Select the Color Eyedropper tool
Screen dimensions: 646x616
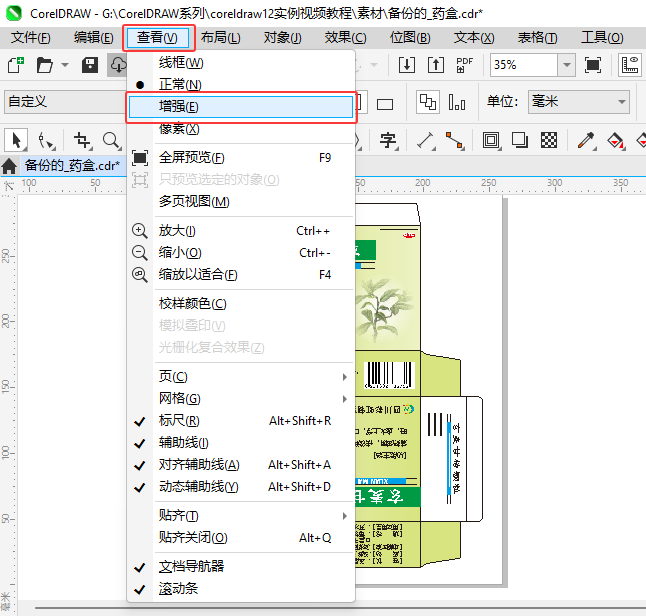586,141
